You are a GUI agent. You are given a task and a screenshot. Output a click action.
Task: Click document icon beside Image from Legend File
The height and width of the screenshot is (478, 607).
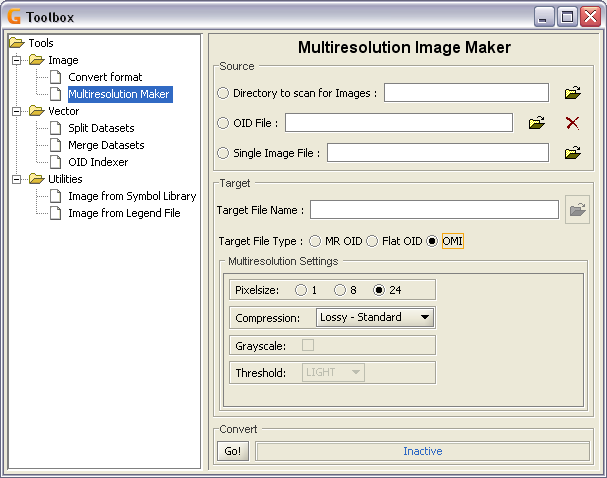click(x=56, y=213)
